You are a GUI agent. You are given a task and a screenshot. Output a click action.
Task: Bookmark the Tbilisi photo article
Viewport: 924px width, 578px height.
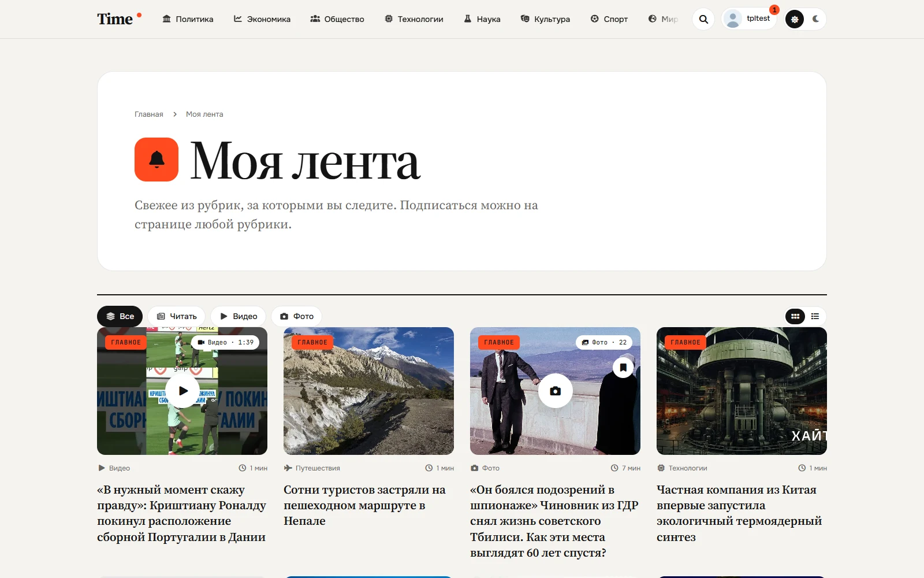click(623, 367)
